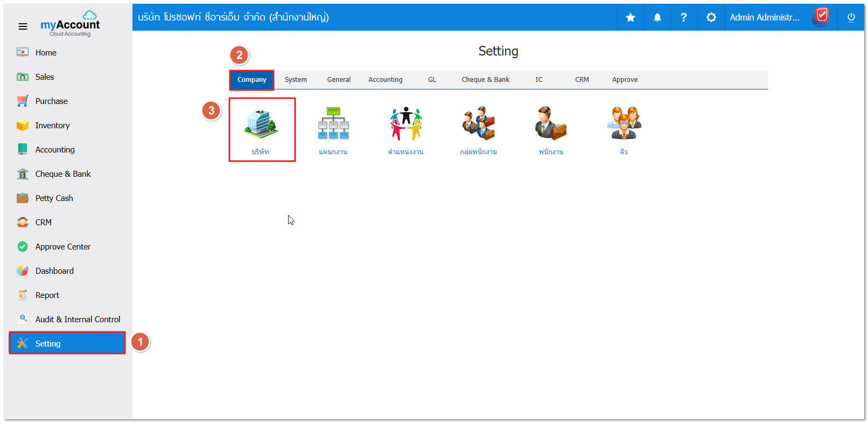Click the help question mark icon
The image size is (868, 423).
684,18
